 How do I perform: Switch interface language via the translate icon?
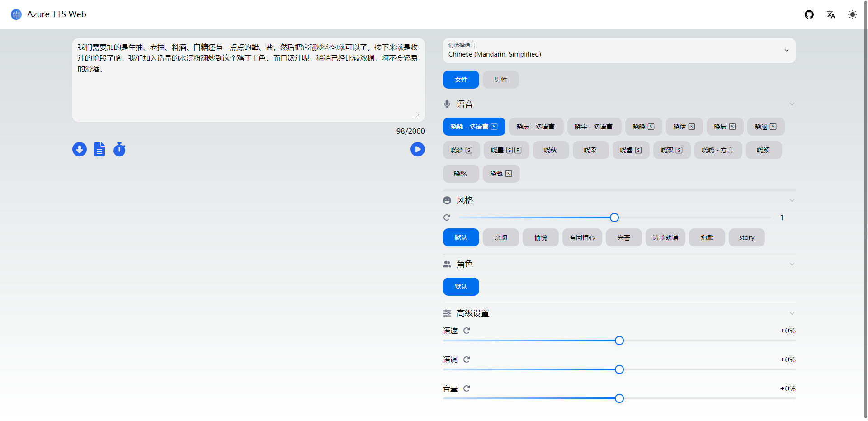[831, 14]
